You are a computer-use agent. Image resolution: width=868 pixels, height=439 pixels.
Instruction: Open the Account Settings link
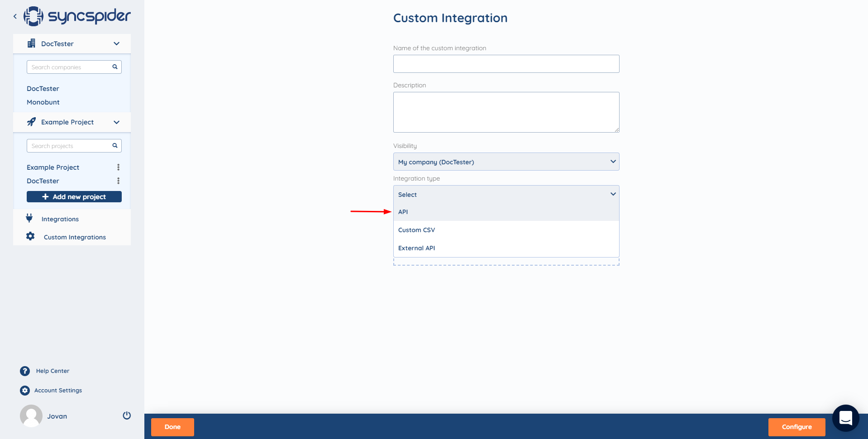(58, 391)
